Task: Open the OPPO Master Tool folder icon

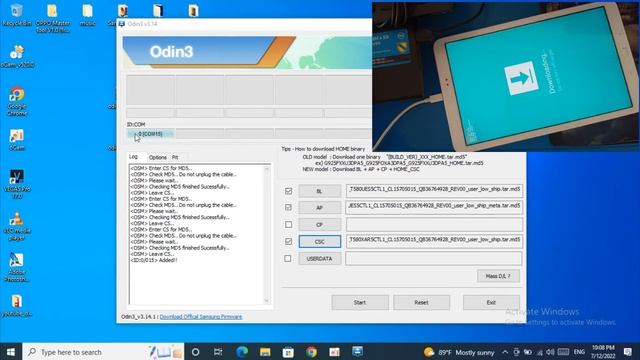Action: coord(52,18)
